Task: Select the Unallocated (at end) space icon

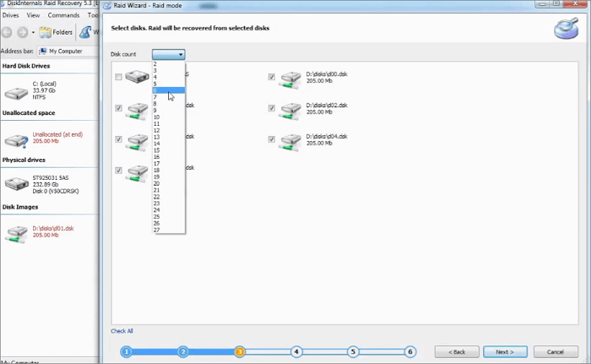Action: (16, 140)
